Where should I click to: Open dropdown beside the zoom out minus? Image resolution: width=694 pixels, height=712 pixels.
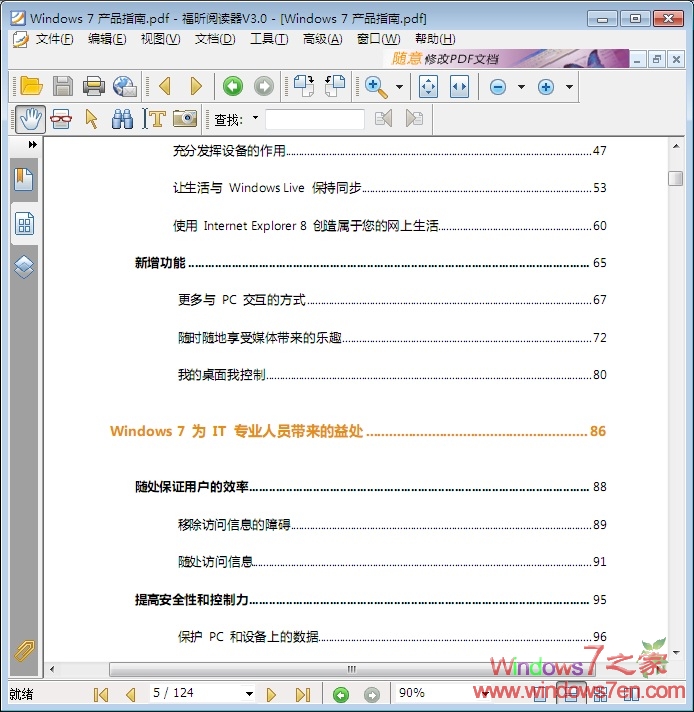click(x=521, y=87)
